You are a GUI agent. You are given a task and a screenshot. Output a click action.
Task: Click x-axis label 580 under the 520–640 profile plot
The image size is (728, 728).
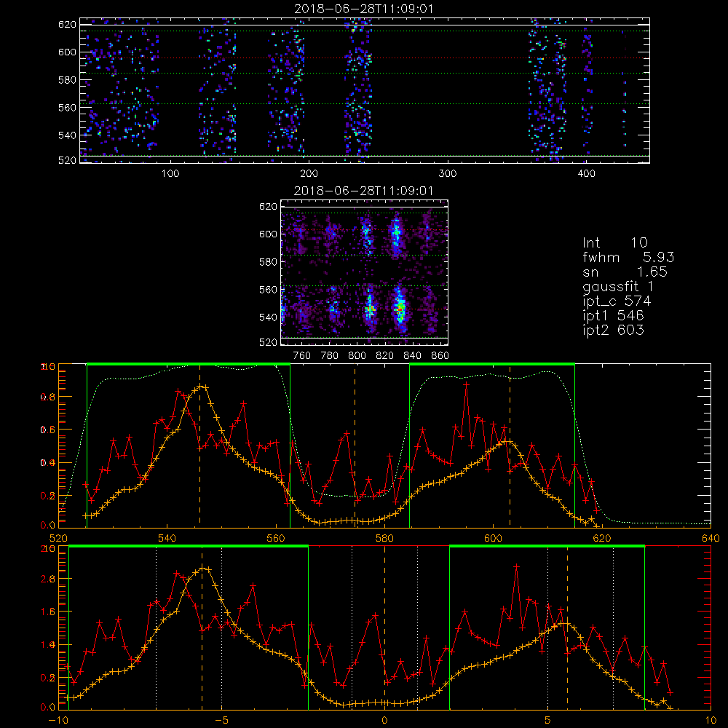384,538
